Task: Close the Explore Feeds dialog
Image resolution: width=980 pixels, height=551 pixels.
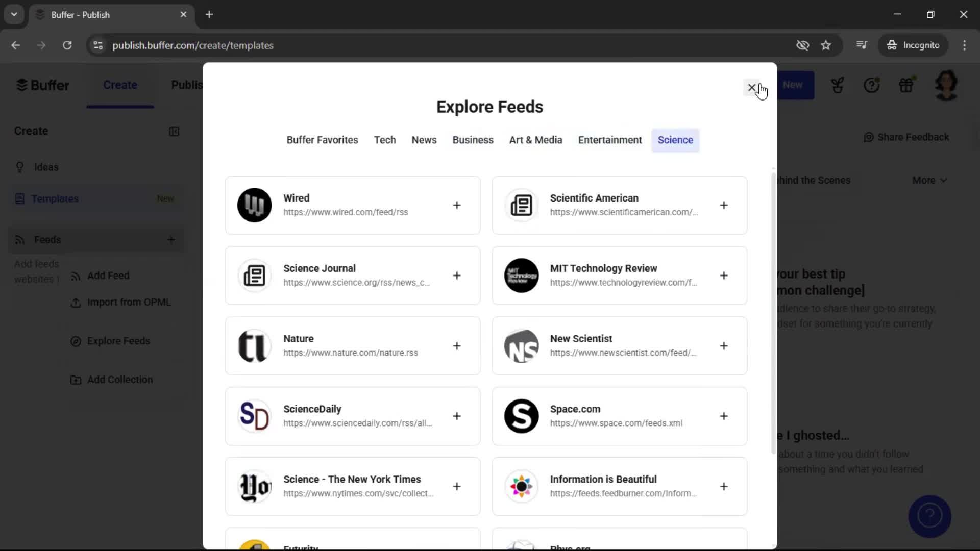Action: [751, 87]
